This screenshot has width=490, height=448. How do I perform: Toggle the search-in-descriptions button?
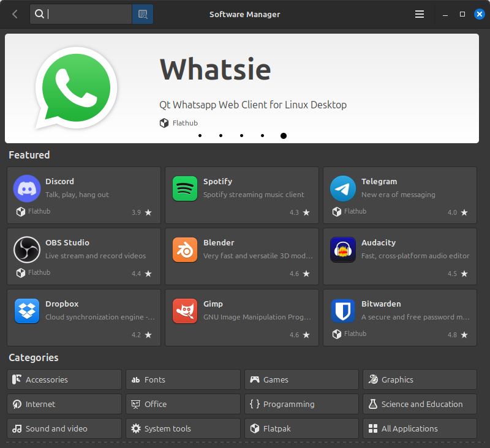pyautogui.click(x=143, y=14)
